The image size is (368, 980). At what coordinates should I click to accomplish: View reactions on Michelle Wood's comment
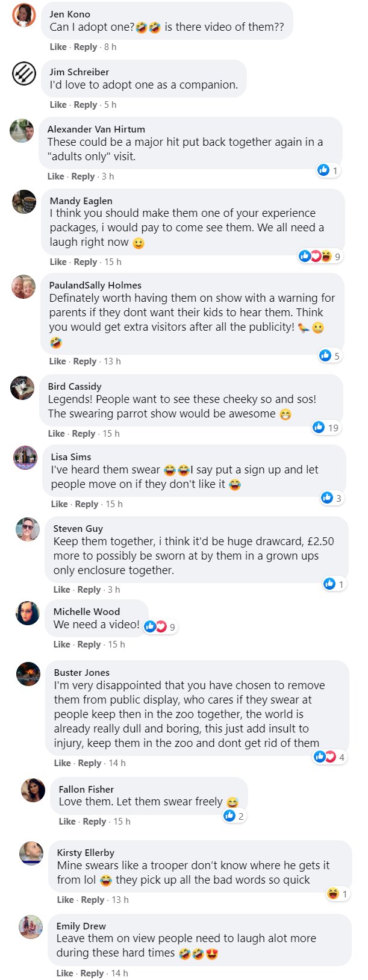[160, 627]
